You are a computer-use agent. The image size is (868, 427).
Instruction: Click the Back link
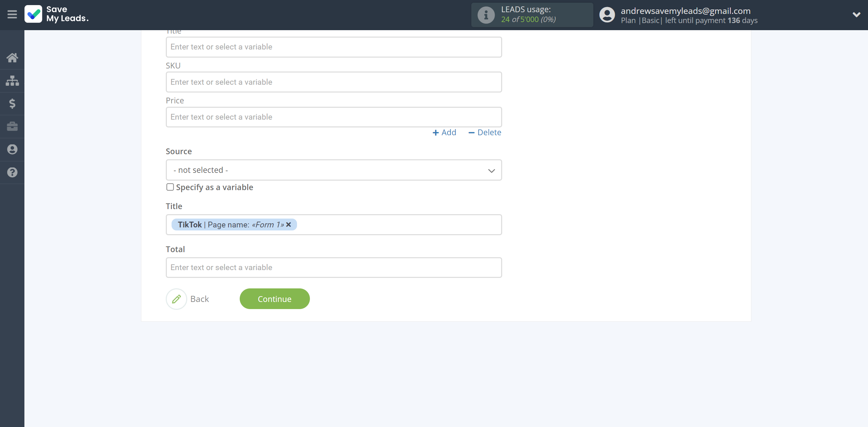pos(199,299)
